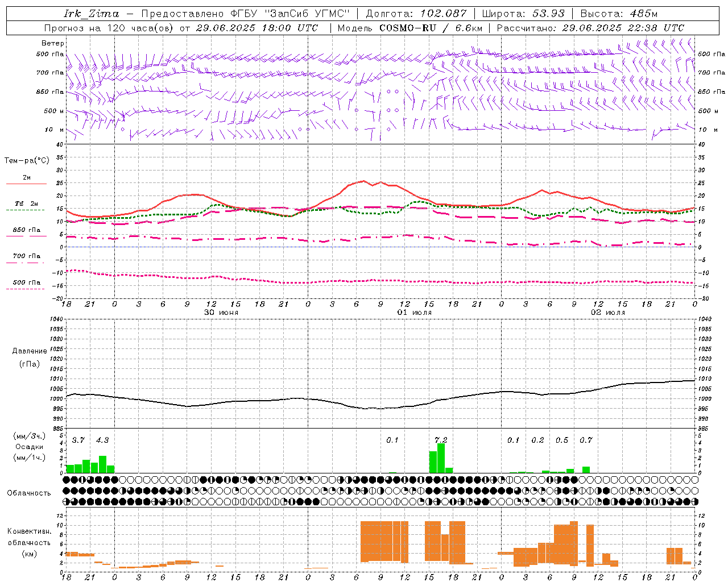Click the left 700 гПа wind level label
This screenshot has width=728, height=582.
coord(50,73)
